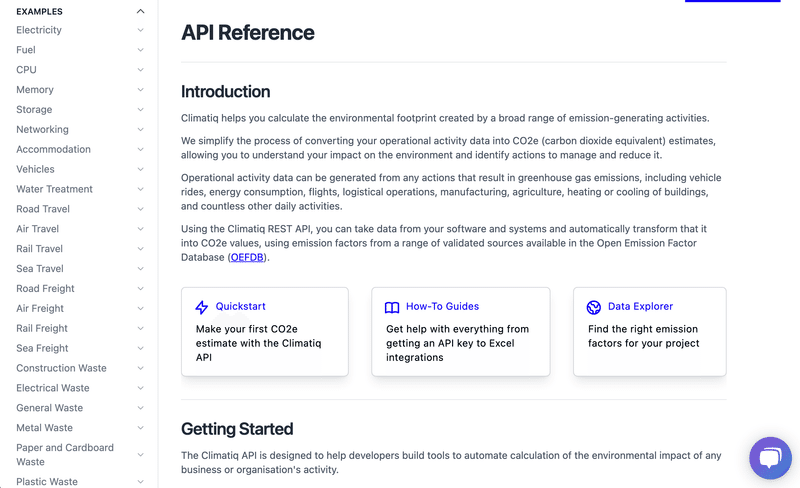Expand the Plastic Waste chevron
This screenshot has height=488, width=800.
[140, 481]
